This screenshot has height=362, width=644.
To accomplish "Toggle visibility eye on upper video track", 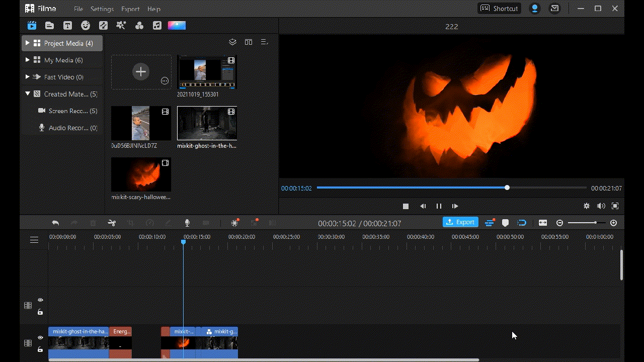I will pos(40,300).
